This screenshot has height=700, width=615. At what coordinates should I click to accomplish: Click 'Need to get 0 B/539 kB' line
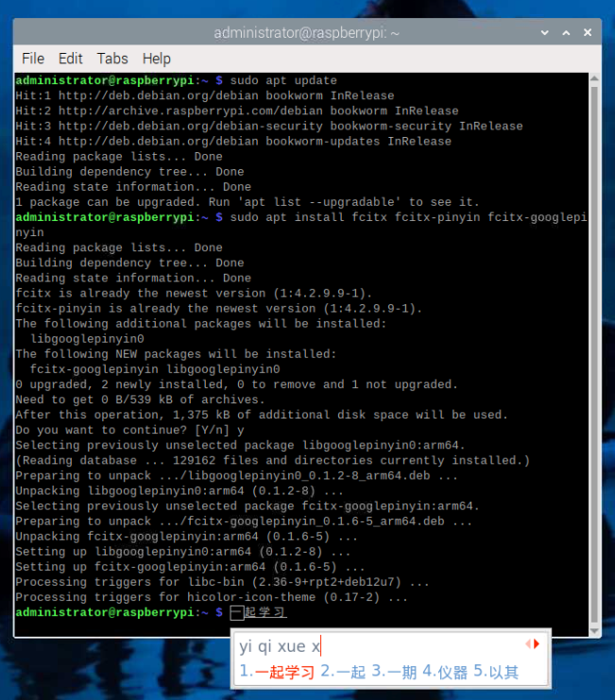click(140, 400)
